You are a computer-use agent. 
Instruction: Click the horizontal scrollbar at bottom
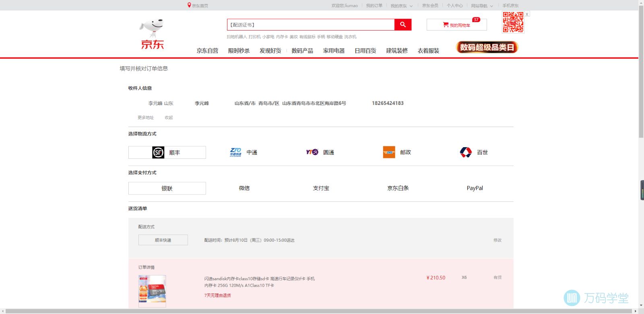tap(318, 311)
